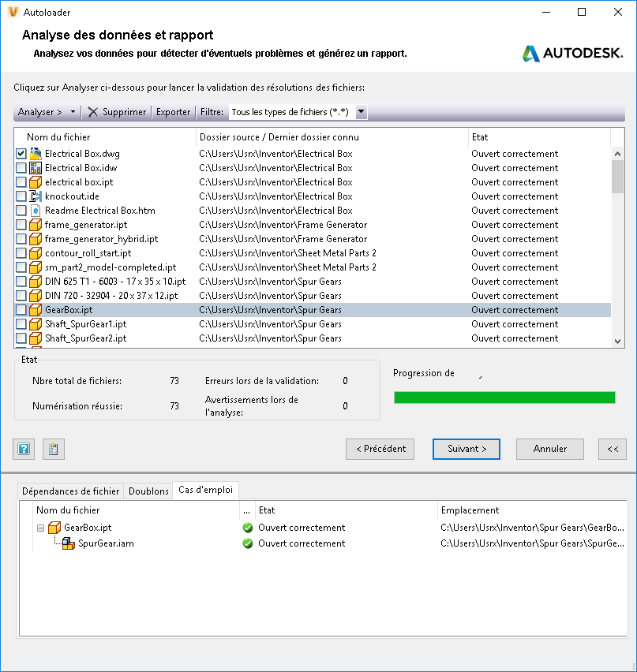The height and width of the screenshot is (672, 637).
Task: Check the frame_generator.ipt checkbox
Action: tap(21, 224)
